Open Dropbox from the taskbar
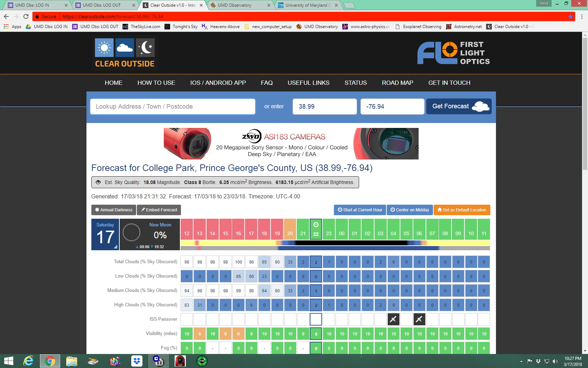Screen dimensions: 588x368 click(137, 361)
